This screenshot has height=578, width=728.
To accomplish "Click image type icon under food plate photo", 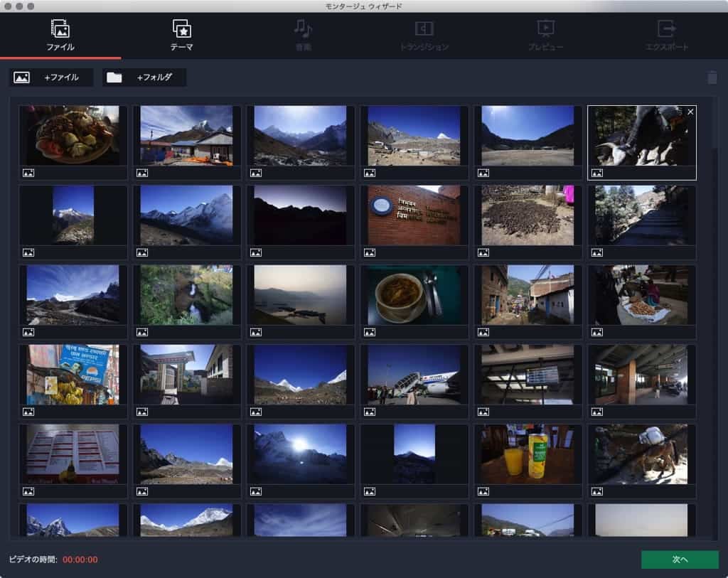I will (x=28, y=173).
